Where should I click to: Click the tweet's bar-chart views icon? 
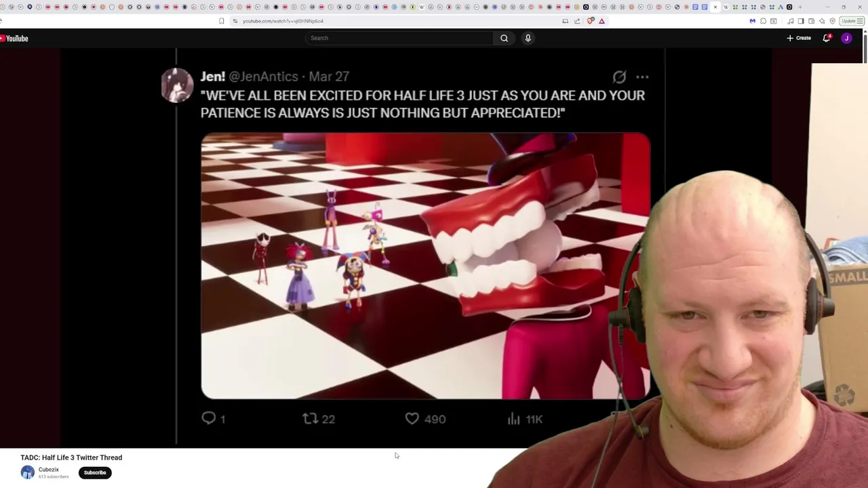tap(513, 419)
